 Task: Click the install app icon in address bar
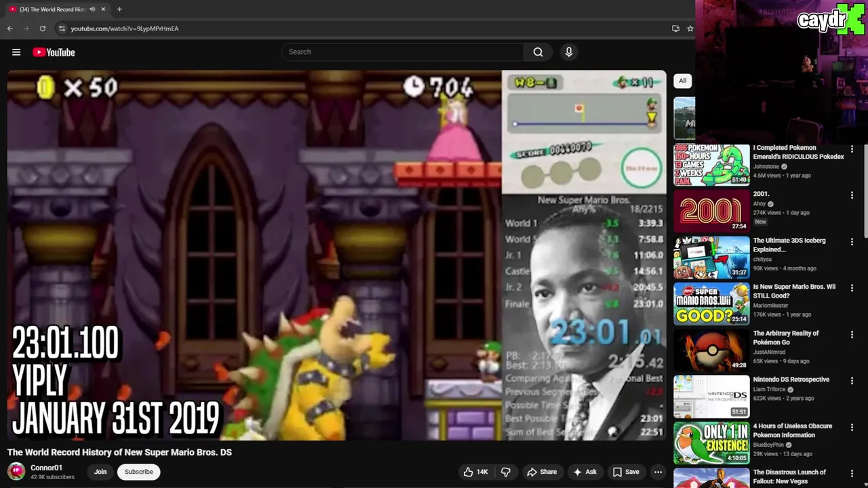coord(675,28)
